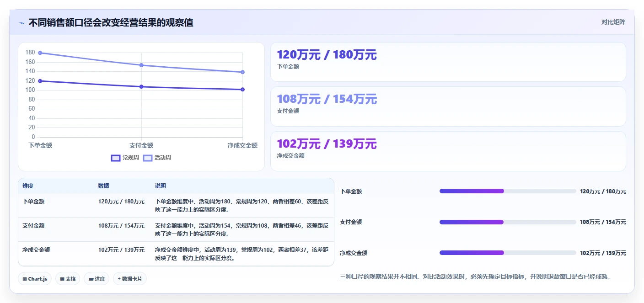This screenshot has width=644, height=303.
Task: Click the 108万元 / 154万元 data card value
Action: [x=327, y=99]
